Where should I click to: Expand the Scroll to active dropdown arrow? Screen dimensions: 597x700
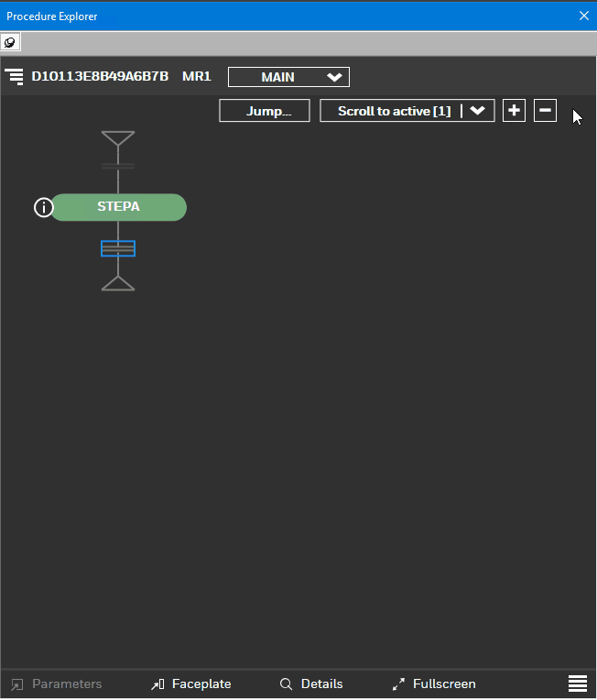(x=477, y=111)
